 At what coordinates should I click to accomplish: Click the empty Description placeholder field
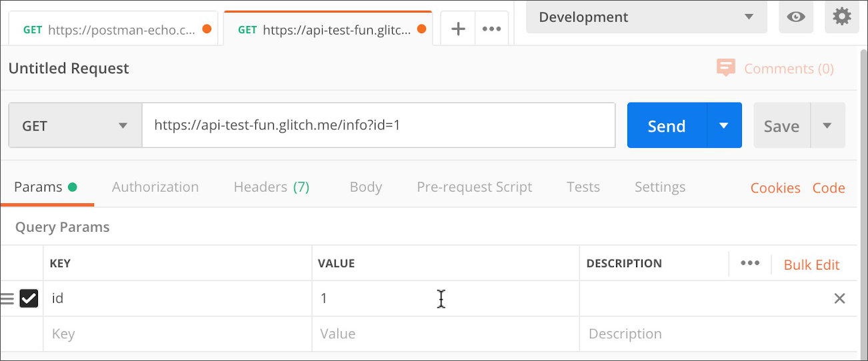(x=718, y=334)
